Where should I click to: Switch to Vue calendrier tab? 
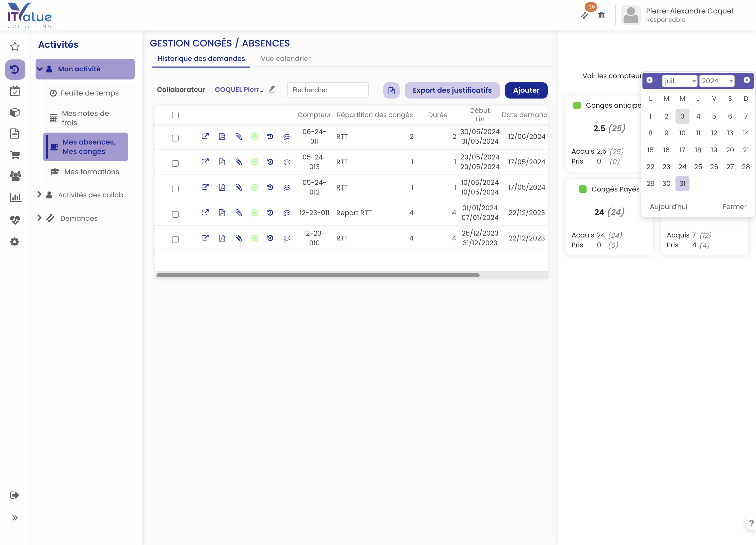pyautogui.click(x=286, y=59)
